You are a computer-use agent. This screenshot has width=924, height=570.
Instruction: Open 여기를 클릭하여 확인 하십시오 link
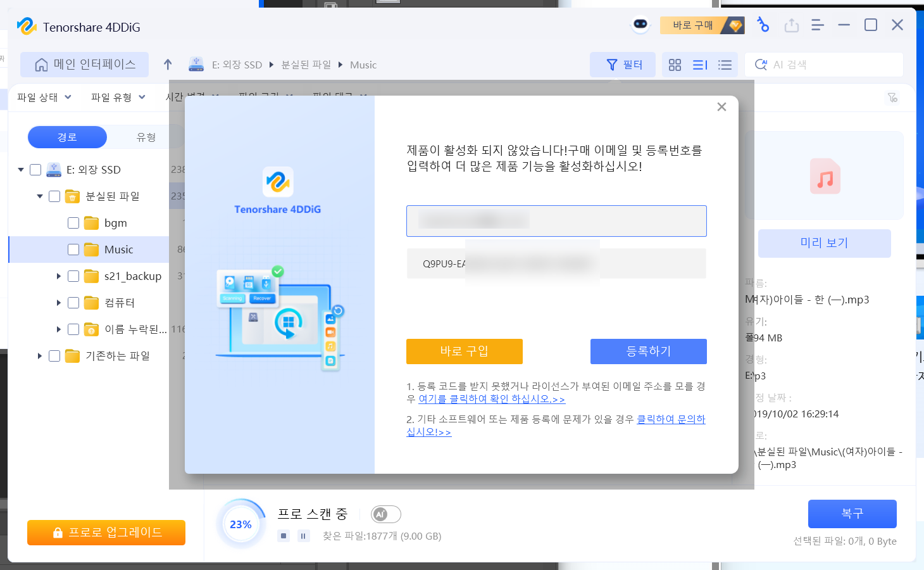(492, 399)
